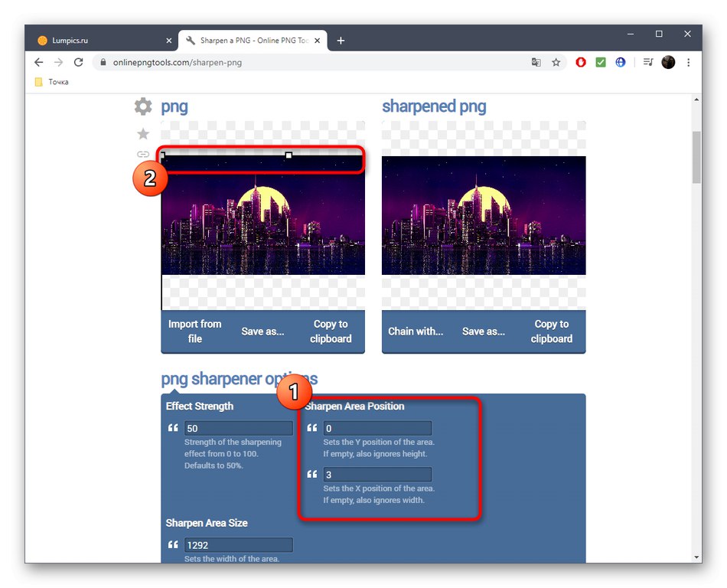Click the chain link sharing icon
This screenshot has height=588, width=727.
tap(142, 154)
